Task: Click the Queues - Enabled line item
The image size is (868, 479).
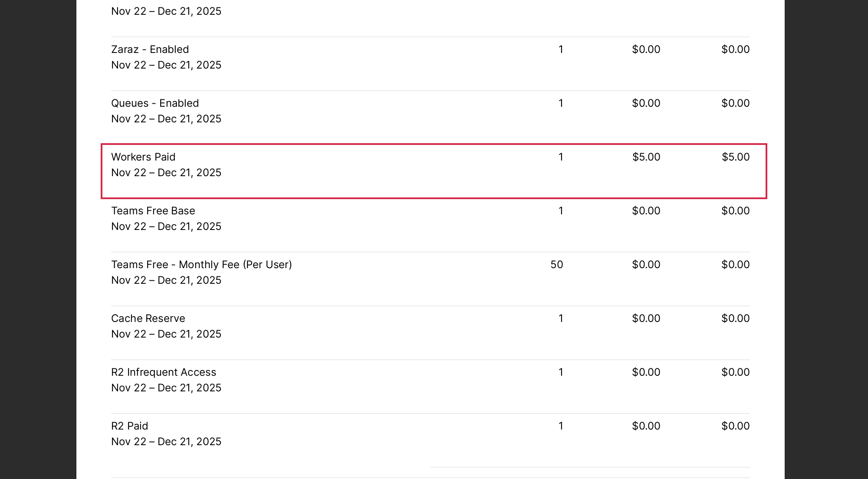Action: [x=155, y=103]
